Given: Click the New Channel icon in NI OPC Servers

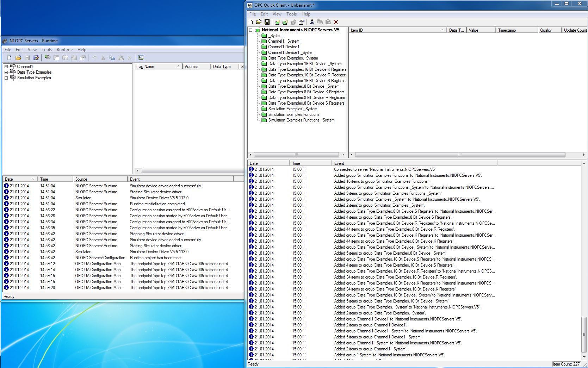Looking at the screenshot, I should [x=48, y=58].
